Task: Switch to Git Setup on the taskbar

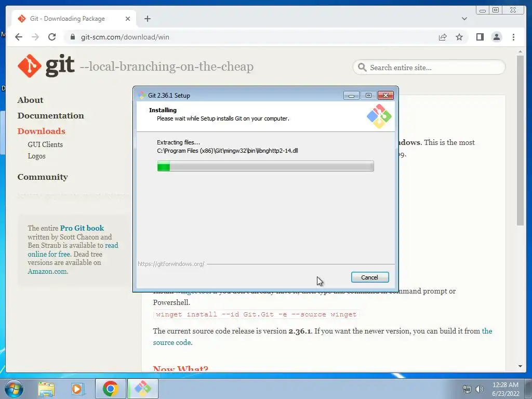Action: 143,389
